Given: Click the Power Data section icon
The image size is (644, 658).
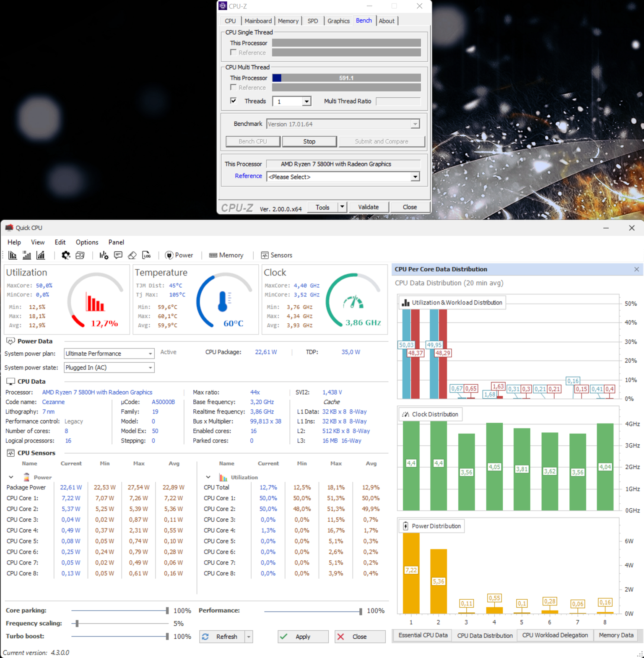Looking at the screenshot, I should click(10, 341).
